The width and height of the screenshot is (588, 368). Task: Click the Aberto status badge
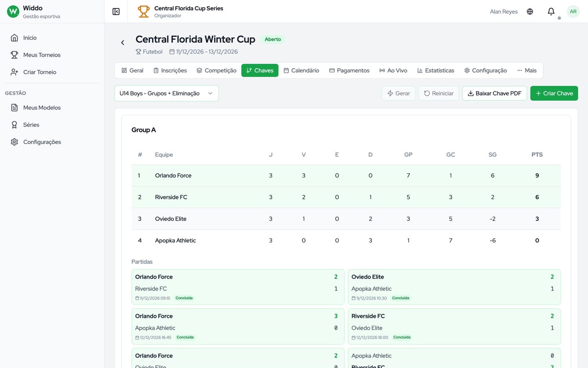(273, 39)
